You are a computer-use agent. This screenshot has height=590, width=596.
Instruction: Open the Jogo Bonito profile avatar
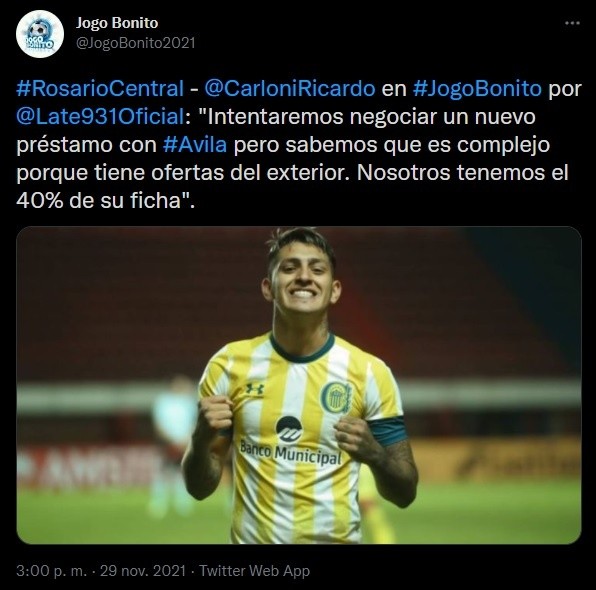point(40,34)
